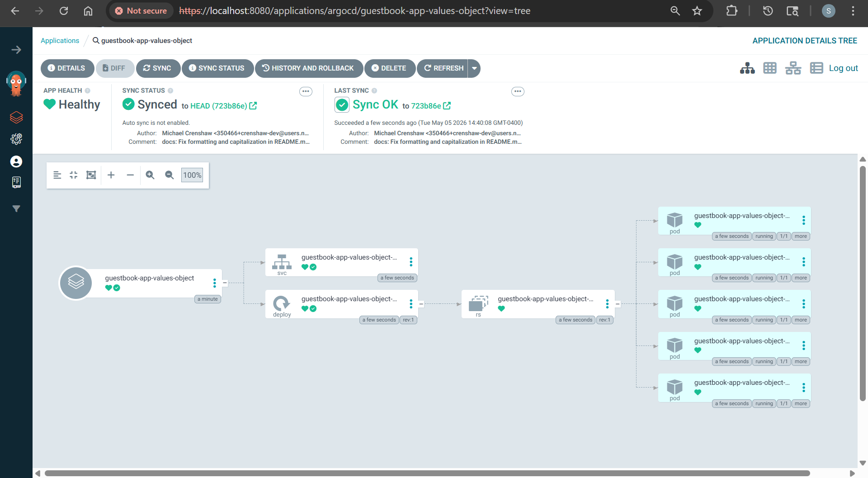Open kebab menu on the application root node
868x478 pixels.
[215, 283]
